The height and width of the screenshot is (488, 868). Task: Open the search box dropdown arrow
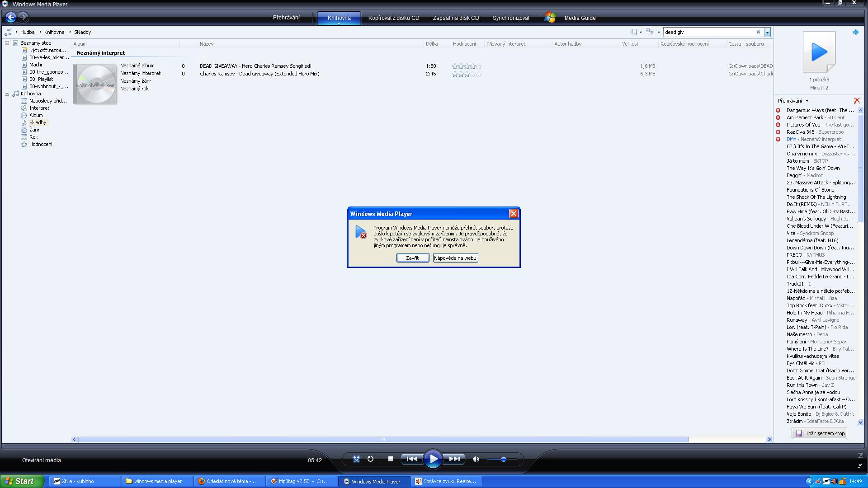tap(767, 32)
